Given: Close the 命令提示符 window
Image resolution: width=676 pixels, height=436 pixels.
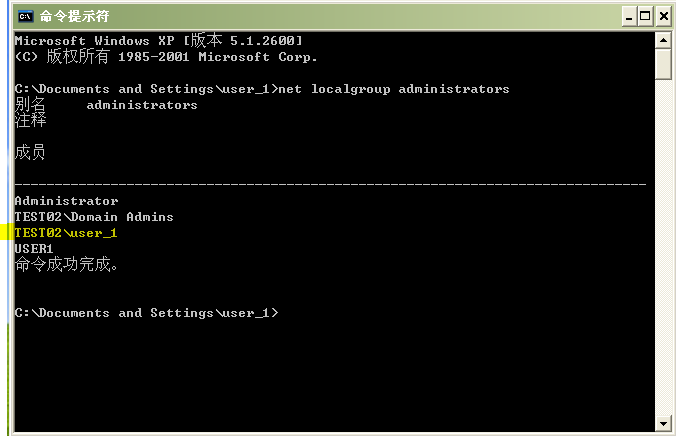Looking at the screenshot, I should point(664,16).
